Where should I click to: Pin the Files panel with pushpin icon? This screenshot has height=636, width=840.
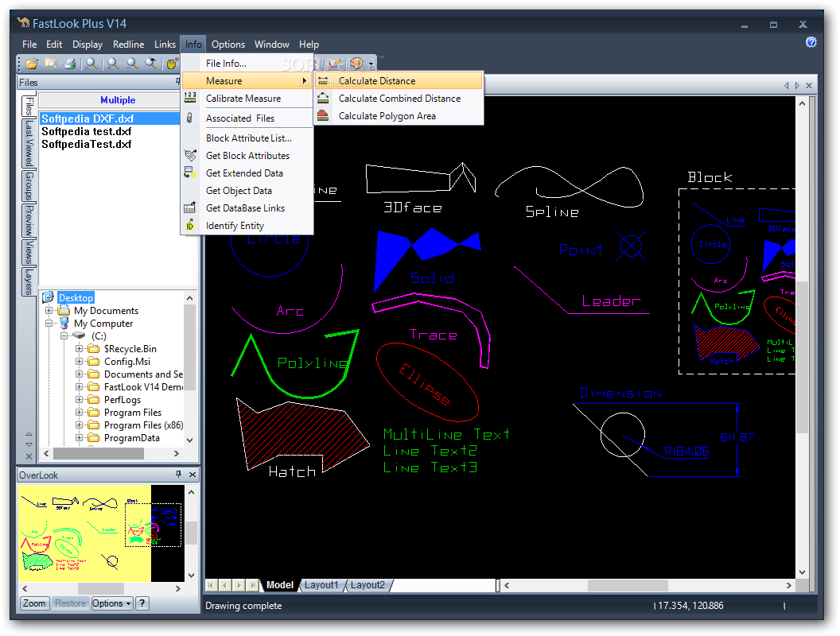178,82
